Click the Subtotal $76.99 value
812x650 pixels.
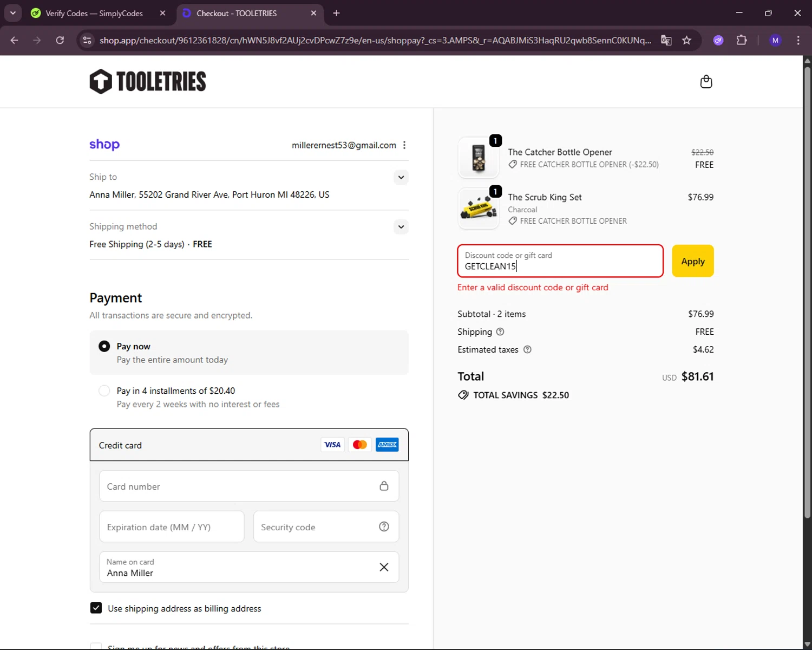701,314
